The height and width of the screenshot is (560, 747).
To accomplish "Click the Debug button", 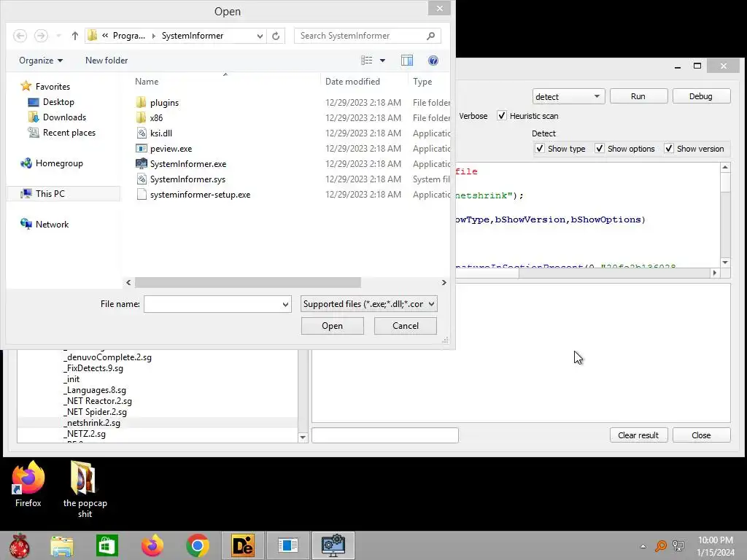I will pos(701,96).
